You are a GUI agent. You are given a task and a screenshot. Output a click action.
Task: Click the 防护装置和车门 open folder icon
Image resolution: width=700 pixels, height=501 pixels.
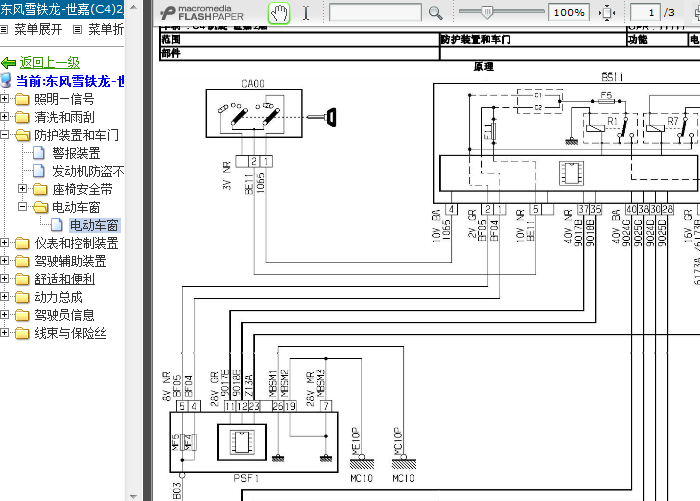pos(22,135)
